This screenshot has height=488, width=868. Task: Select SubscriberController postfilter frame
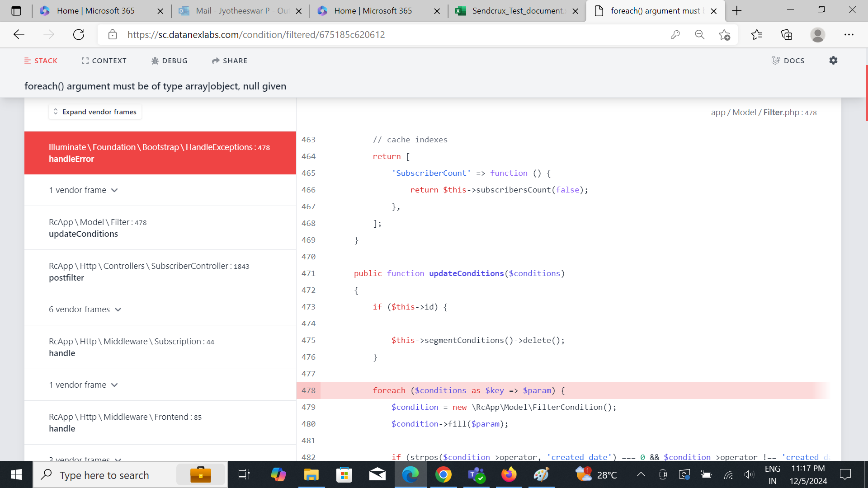tap(160, 272)
